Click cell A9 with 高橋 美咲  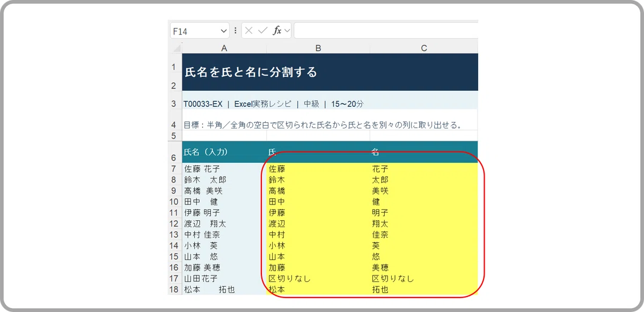pyautogui.click(x=224, y=191)
